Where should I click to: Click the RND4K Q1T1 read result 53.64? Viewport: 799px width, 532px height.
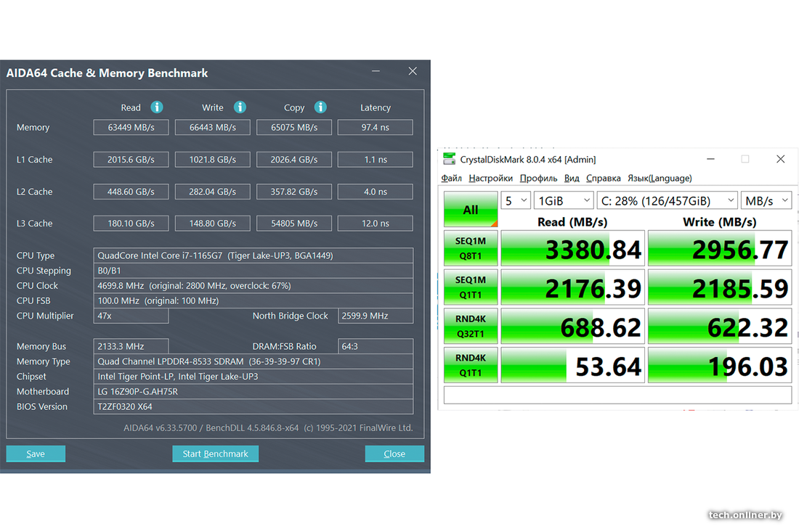(573, 365)
